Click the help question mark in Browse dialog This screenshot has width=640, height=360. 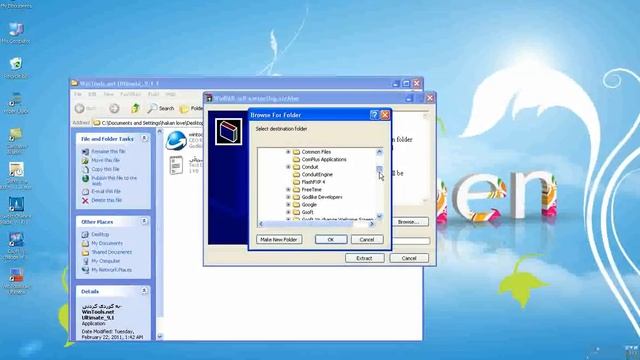pyautogui.click(x=374, y=115)
